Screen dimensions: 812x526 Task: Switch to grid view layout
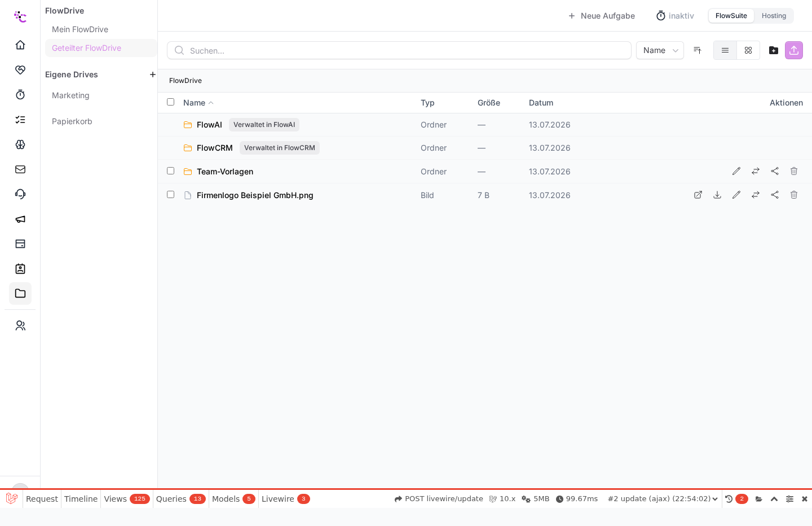tap(748, 50)
